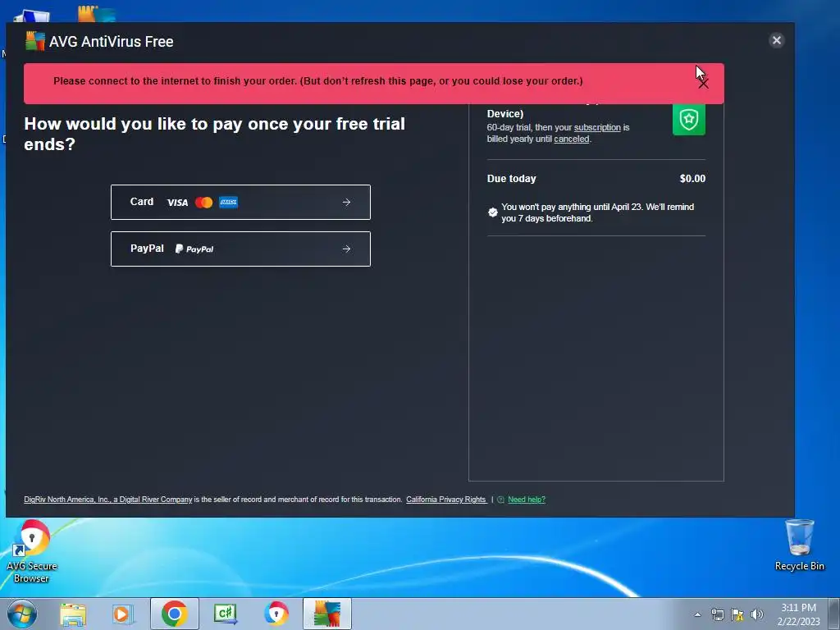Choose Card as the payment method
This screenshot has height=630, width=840.
point(240,202)
